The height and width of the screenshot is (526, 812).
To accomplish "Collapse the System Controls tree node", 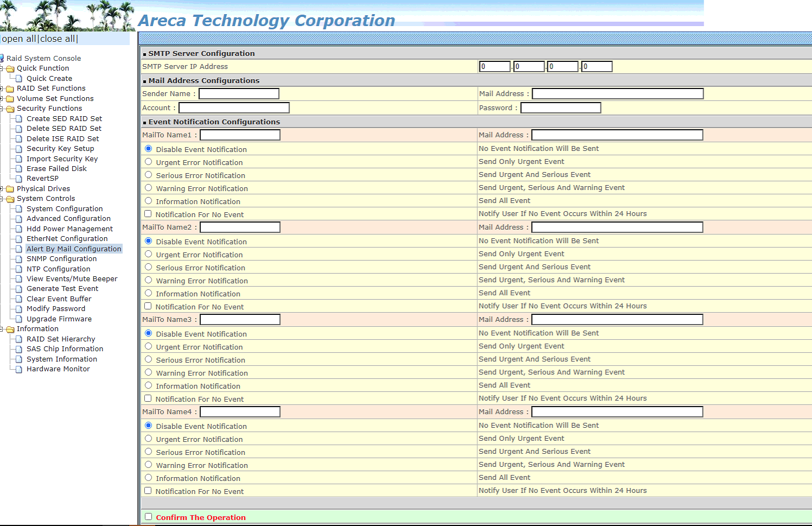I will 2,199.
